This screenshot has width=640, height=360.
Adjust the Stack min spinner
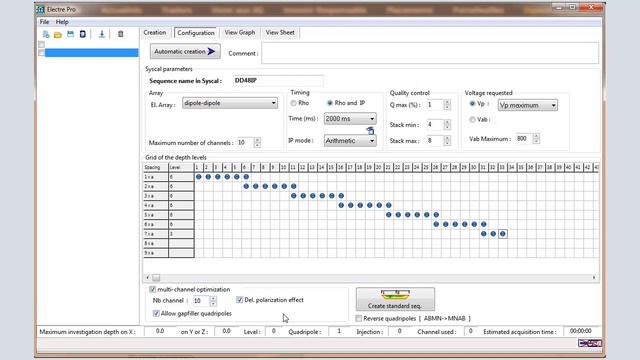point(447,124)
